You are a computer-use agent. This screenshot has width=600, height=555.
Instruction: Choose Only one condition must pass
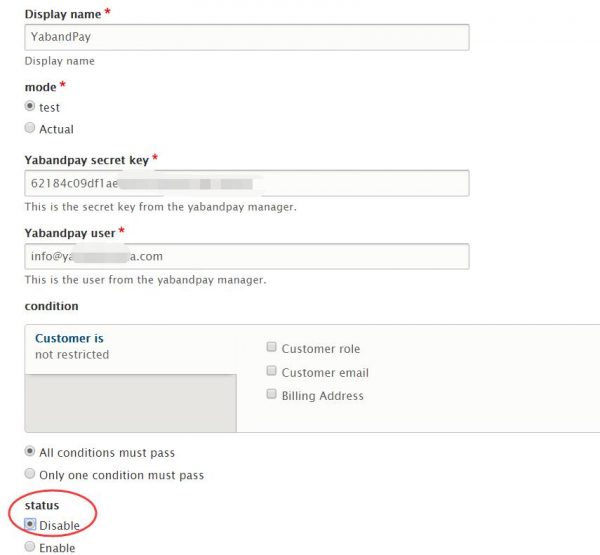[x=30, y=474]
